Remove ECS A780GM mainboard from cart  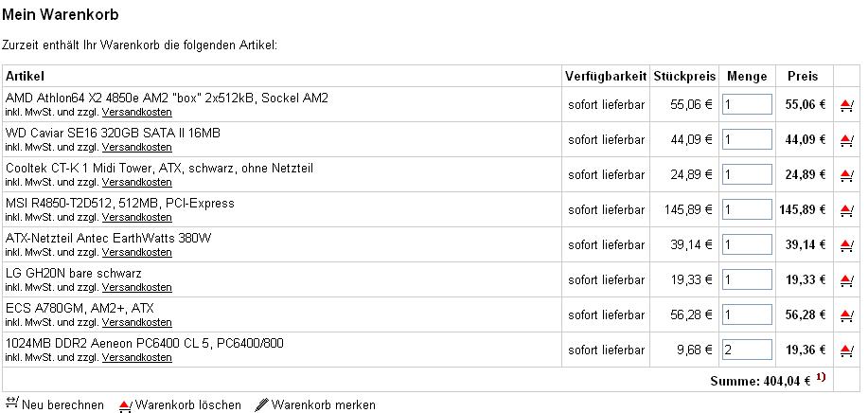846,315
